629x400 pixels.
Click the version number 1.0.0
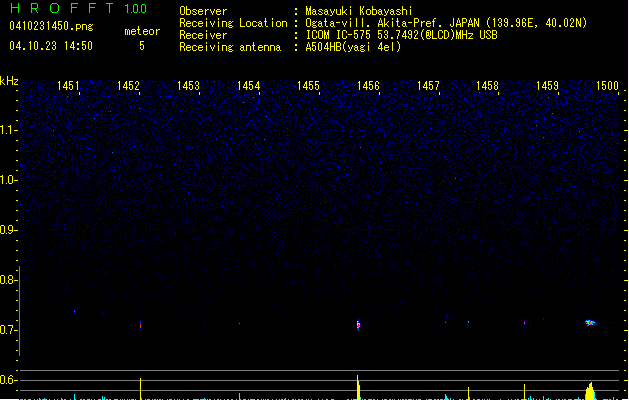point(136,9)
